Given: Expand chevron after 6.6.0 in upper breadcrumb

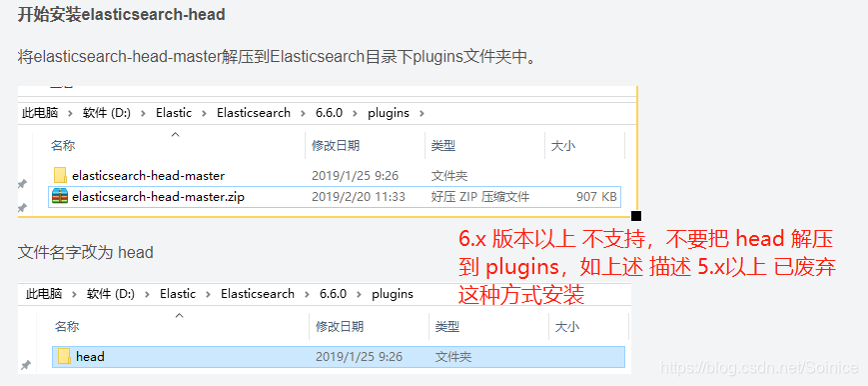Looking at the screenshot, I should 356,113.
